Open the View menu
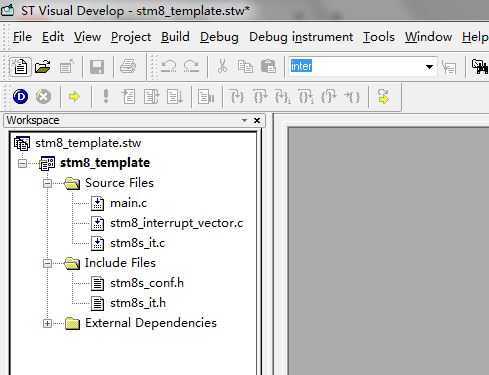Viewport: 489px width, 375px height. 87,37
